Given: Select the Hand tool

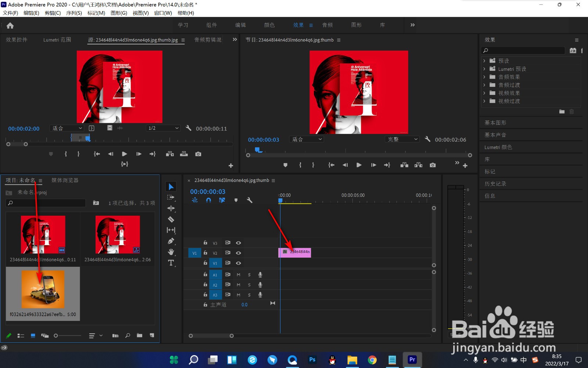Looking at the screenshot, I should coord(171,252).
